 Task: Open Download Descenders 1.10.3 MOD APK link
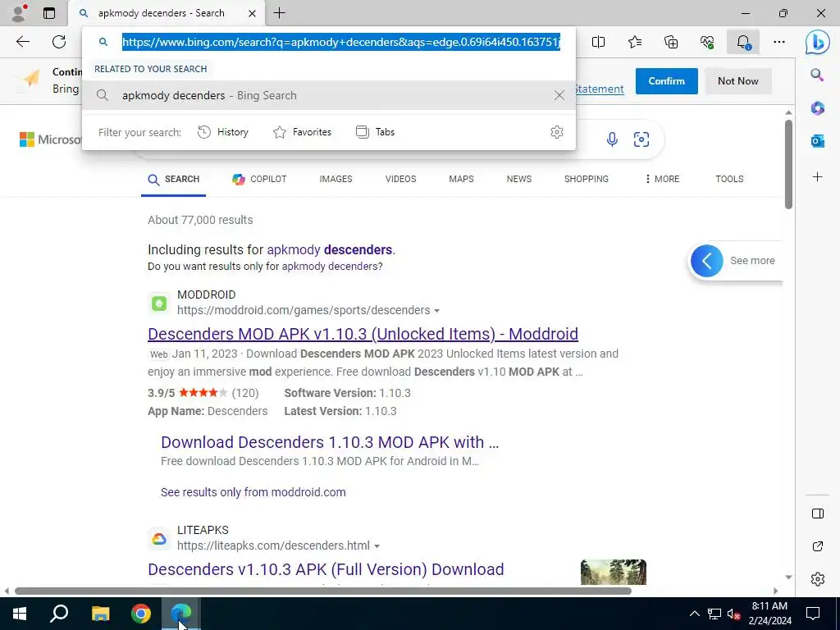coord(330,442)
